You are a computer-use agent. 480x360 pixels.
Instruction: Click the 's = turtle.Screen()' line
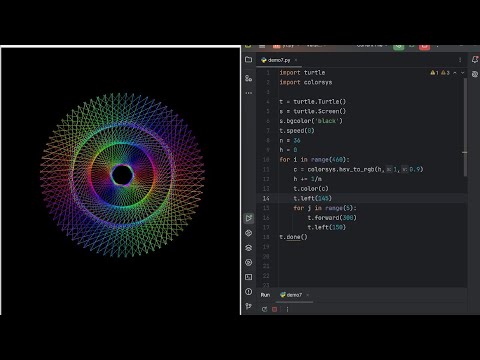(x=313, y=111)
